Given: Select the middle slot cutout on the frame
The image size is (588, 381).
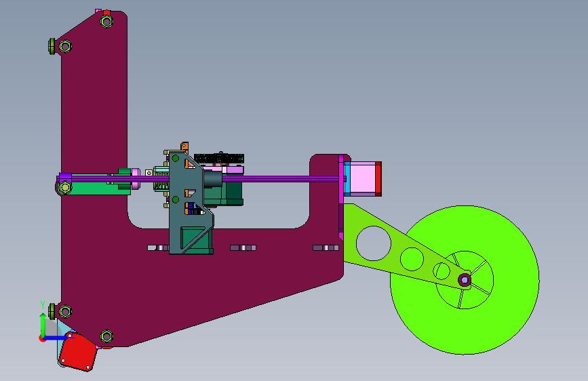Looking at the screenshot, I should pyautogui.click(x=243, y=247).
